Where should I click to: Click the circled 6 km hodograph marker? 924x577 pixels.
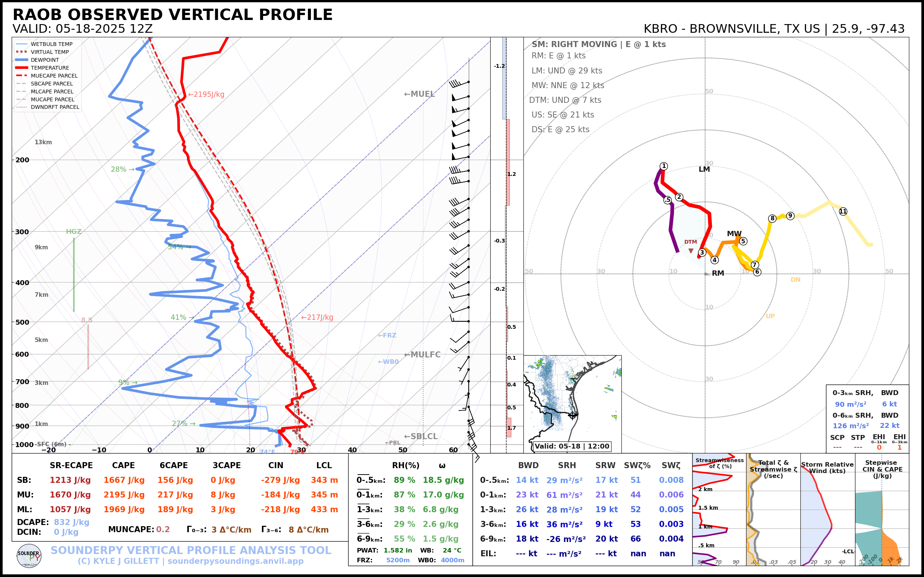click(x=757, y=272)
